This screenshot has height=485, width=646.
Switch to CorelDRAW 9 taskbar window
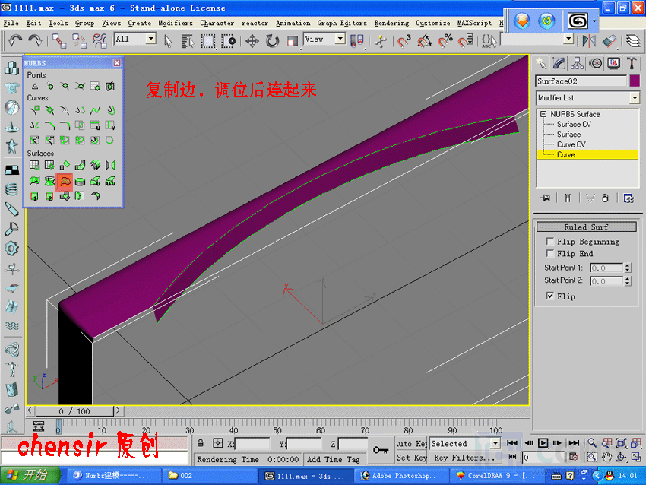tap(496, 476)
